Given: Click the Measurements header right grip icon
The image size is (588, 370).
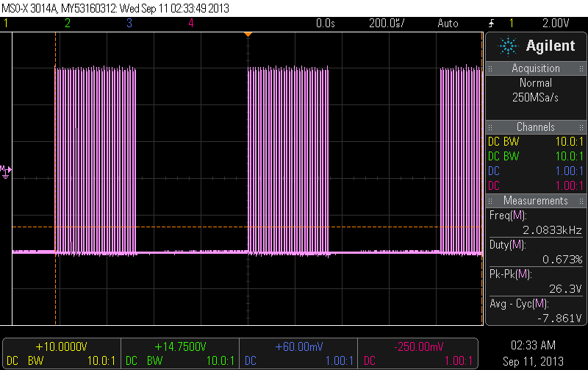Looking at the screenshot, I should click(581, 201).
